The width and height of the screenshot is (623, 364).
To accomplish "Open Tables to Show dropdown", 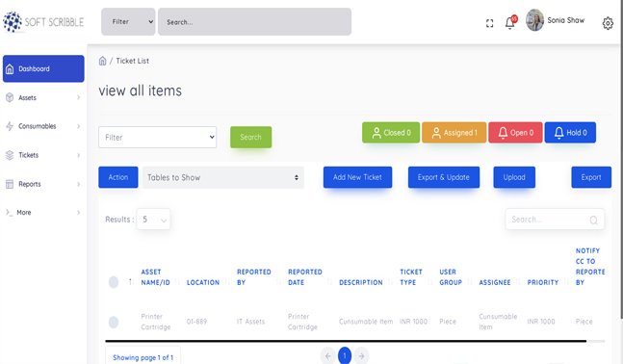I will pos(222,177).
